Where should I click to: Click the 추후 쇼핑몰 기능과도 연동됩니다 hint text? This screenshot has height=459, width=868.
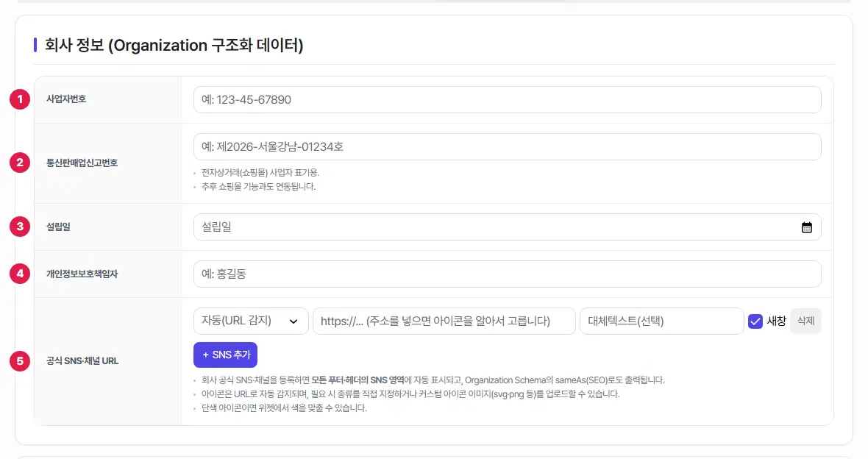click(x=258, y=187)
